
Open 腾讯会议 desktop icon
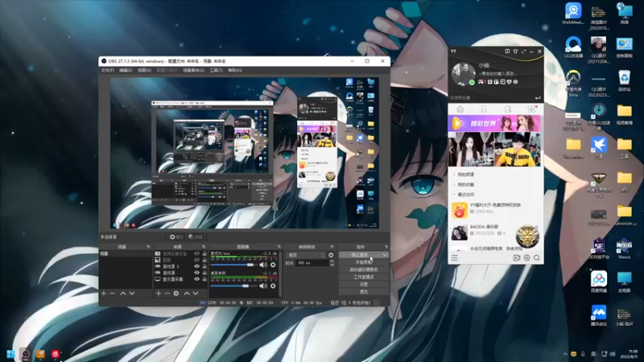(599, 315)
